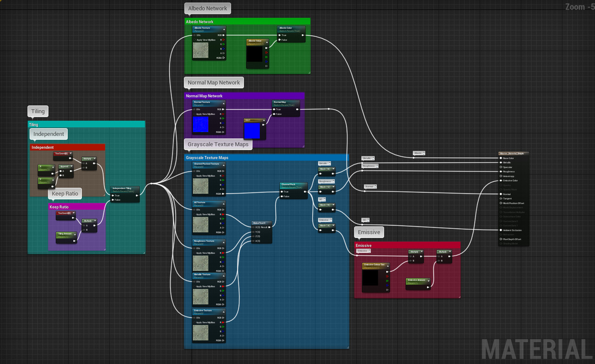Image resolution: width=595 pixels, height=364 pixels.
Task: Select the Albedo Network comment header
Action: [247, 21]
